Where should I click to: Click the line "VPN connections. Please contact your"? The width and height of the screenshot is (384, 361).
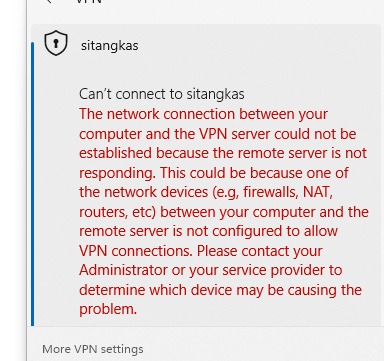click(x=201, y=251)
